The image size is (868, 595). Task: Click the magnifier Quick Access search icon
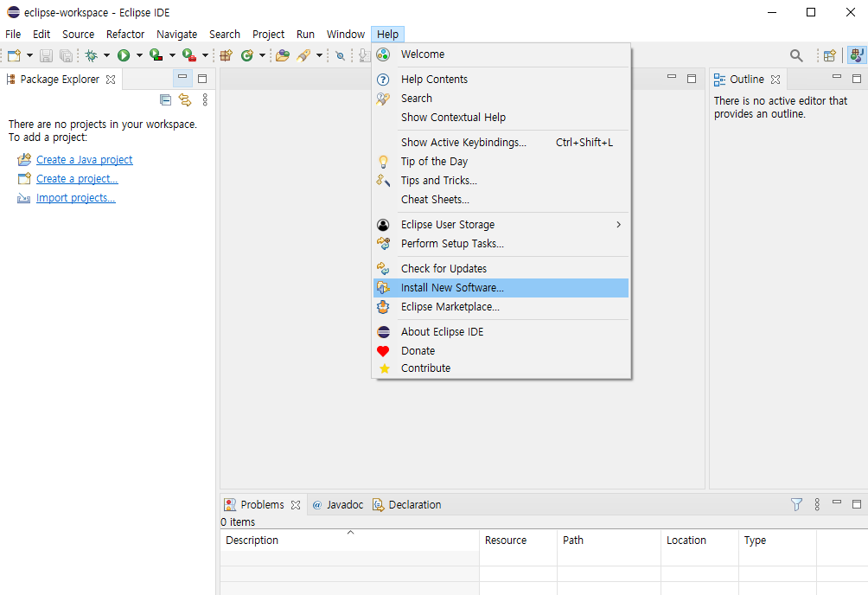coord(796,55)
